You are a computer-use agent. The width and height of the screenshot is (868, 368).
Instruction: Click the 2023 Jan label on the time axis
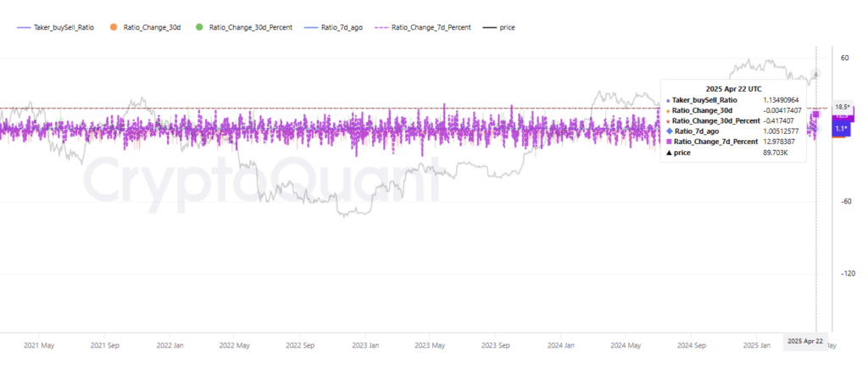(365, 346)
